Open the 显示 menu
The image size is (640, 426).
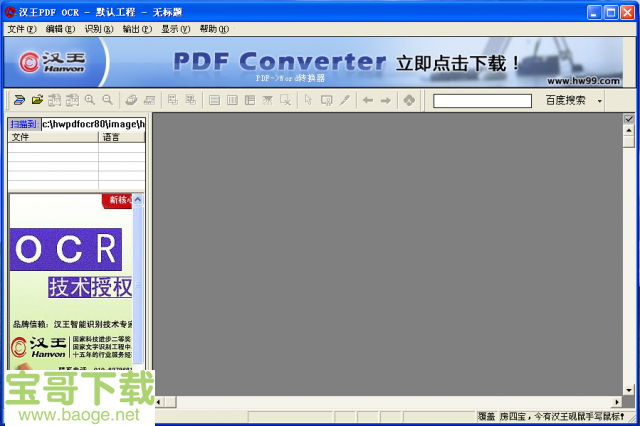(x=176, y=29)
